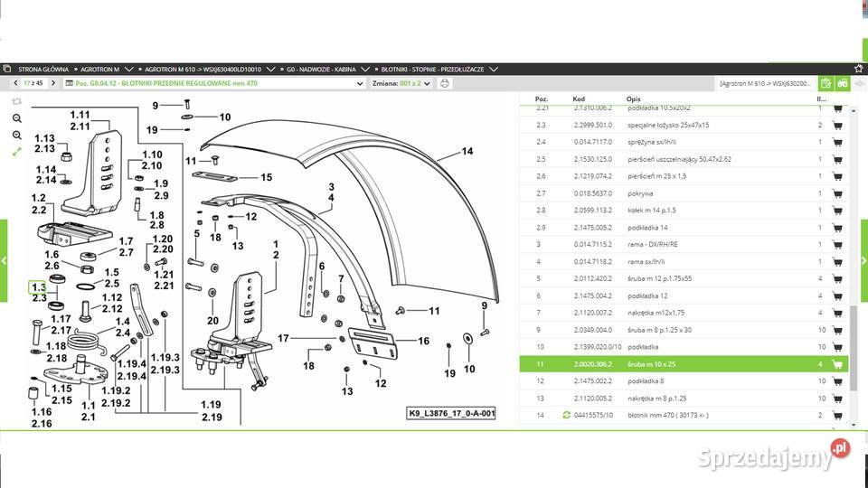Click the green replacement icon in row 14

click(566, 415)
